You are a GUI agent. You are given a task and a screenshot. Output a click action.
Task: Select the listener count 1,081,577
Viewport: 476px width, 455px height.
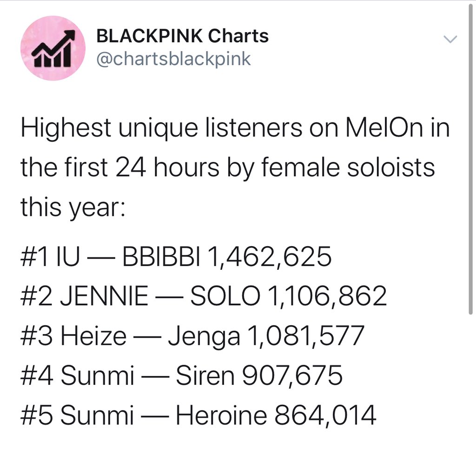pos(304,336)
